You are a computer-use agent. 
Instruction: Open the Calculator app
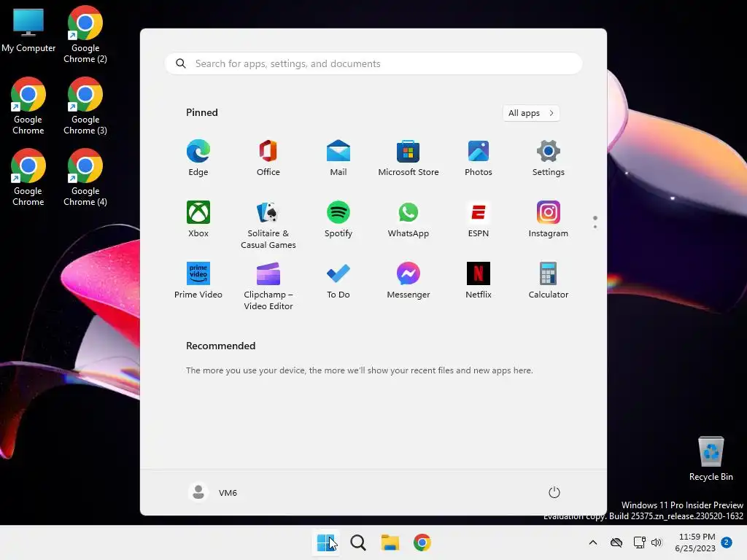tap(549, 281)
